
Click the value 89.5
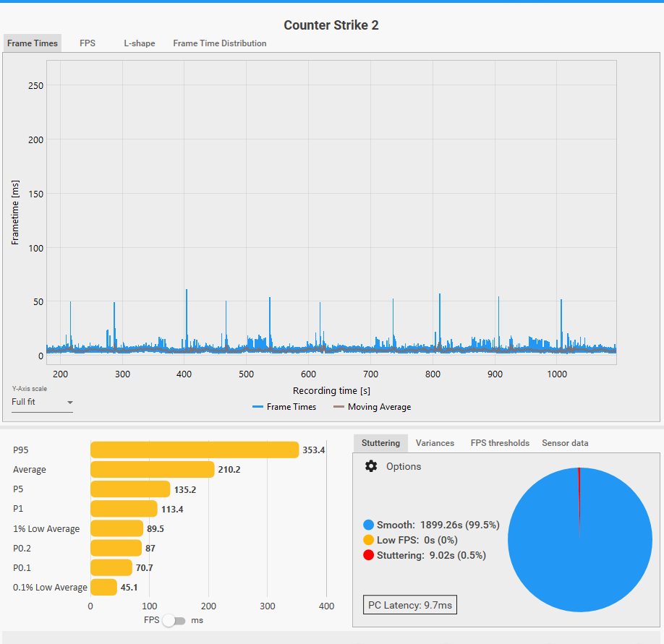pos(156,529)
